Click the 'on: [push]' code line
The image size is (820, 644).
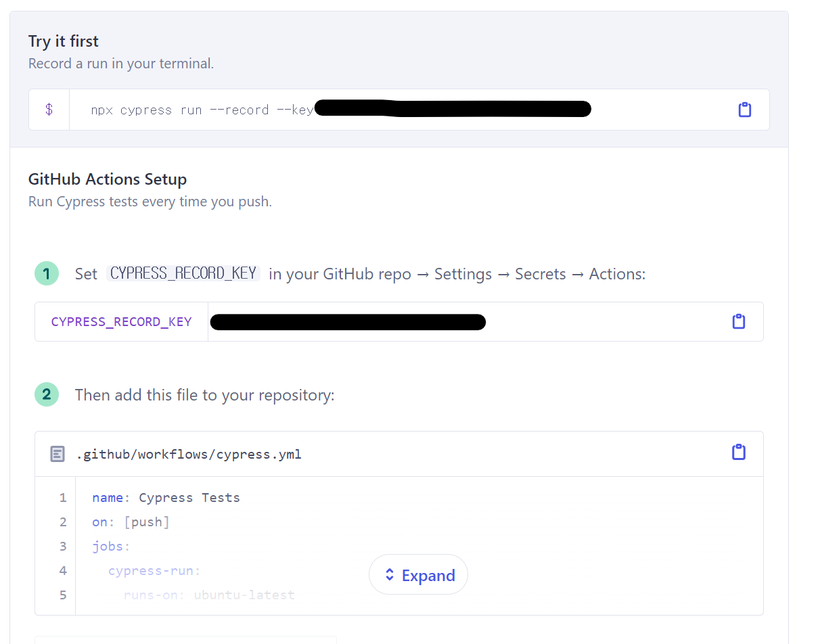131,522
